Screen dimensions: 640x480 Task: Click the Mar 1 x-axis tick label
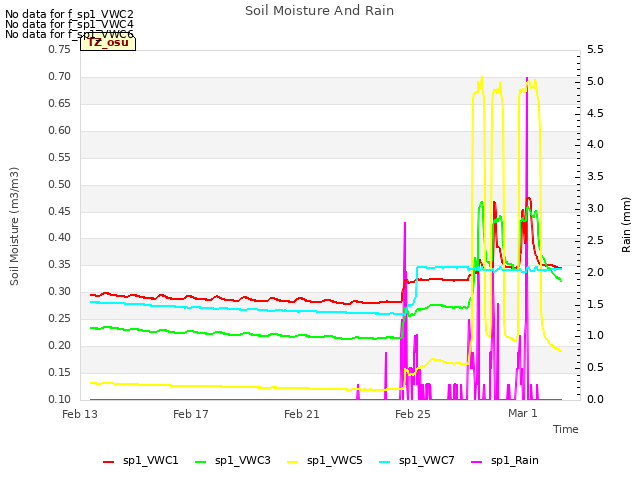[523, 413]
